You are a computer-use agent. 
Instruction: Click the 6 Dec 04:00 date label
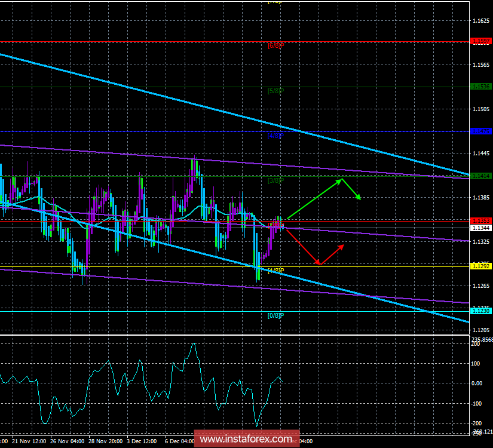pos(180,441)
